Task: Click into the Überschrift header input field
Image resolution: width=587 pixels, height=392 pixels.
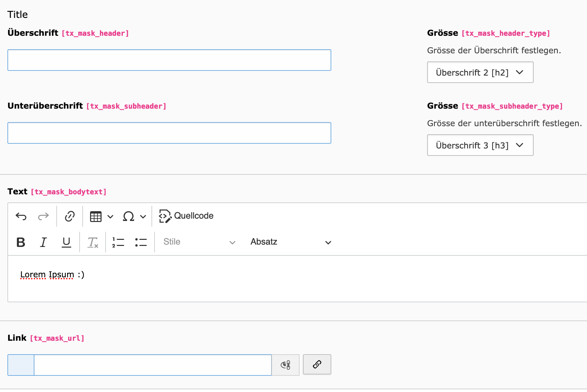Action: coord(169,60)
